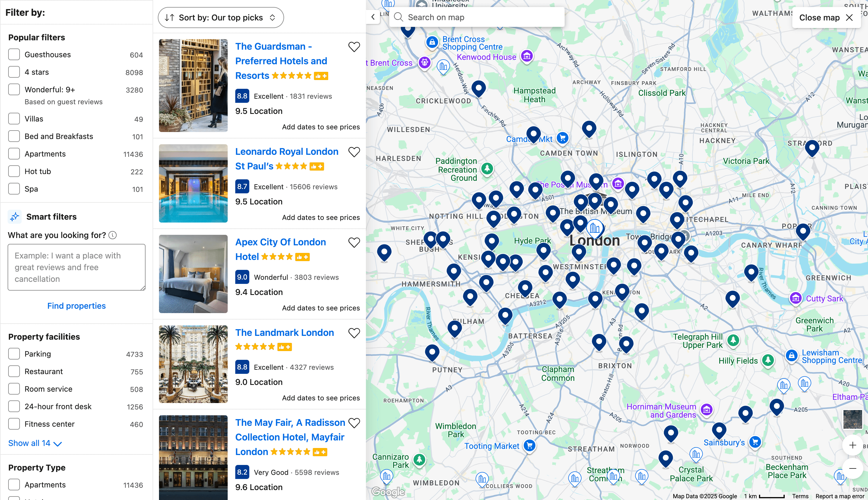Collapse the list with the left chevron
Image resolution: width=868 pixels, height=500 pixels.
pyautogui.click(x=373, y=17)
